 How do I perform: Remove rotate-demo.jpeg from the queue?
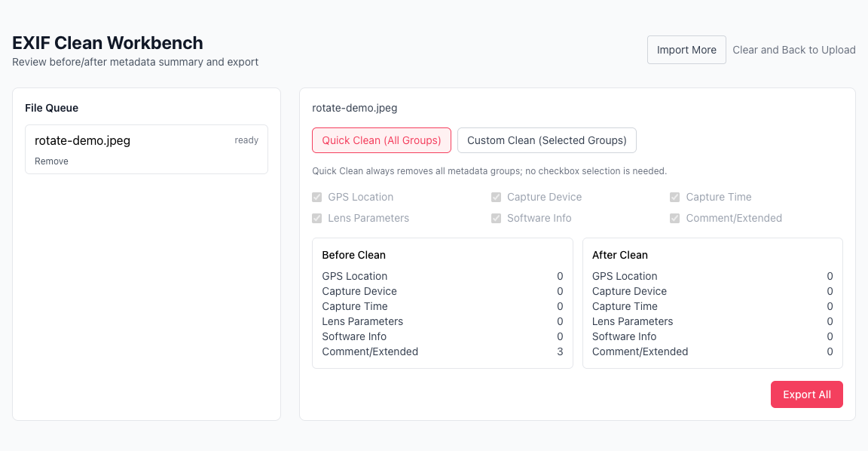(x=51, y=161)
